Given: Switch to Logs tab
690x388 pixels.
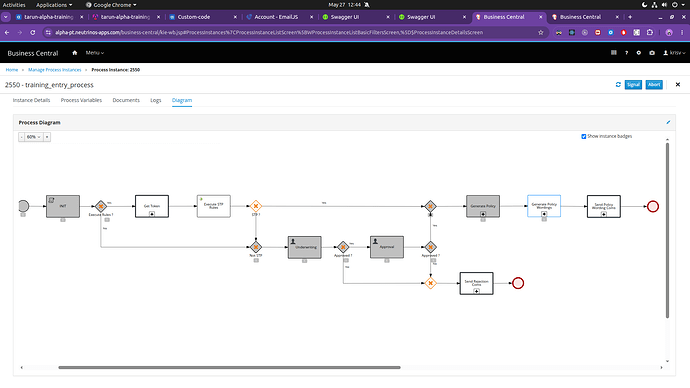Looking at the screenshot, I should [x=156, y=100].
